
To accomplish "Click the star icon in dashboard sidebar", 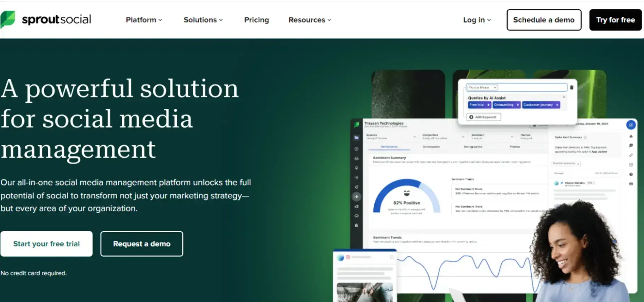I will 356,225.
